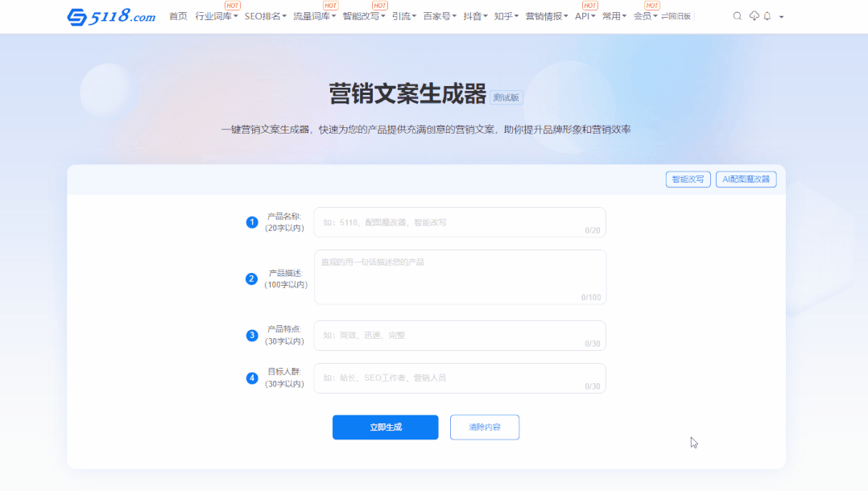This screenshot has width=868, height=491.
Task: Open the 营销情报 menu
Action: 547,16
